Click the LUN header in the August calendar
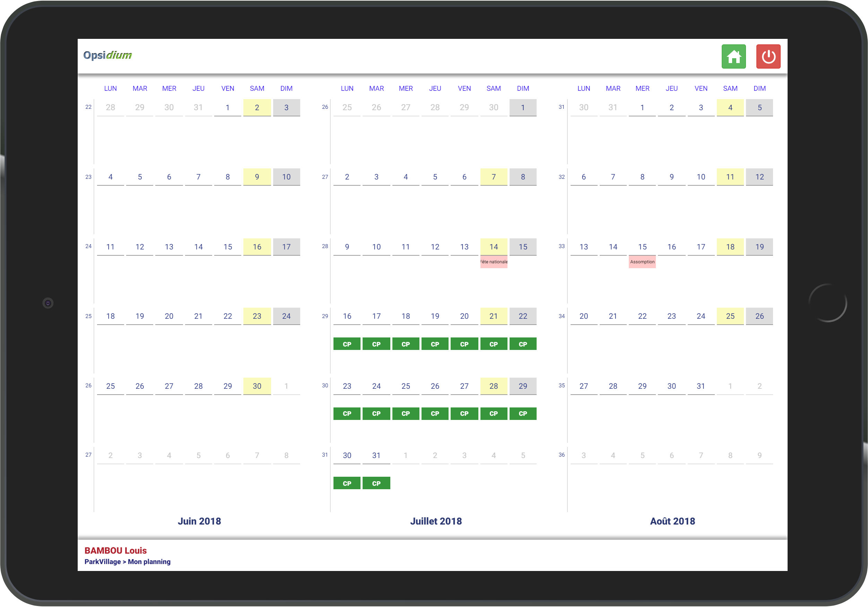The height and width of the screenshot is (607, 868). [x=584, y=88]
